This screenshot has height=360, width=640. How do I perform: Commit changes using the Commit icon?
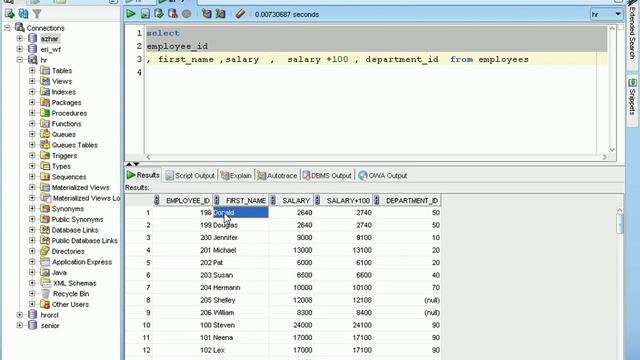[x=159, y=14]
